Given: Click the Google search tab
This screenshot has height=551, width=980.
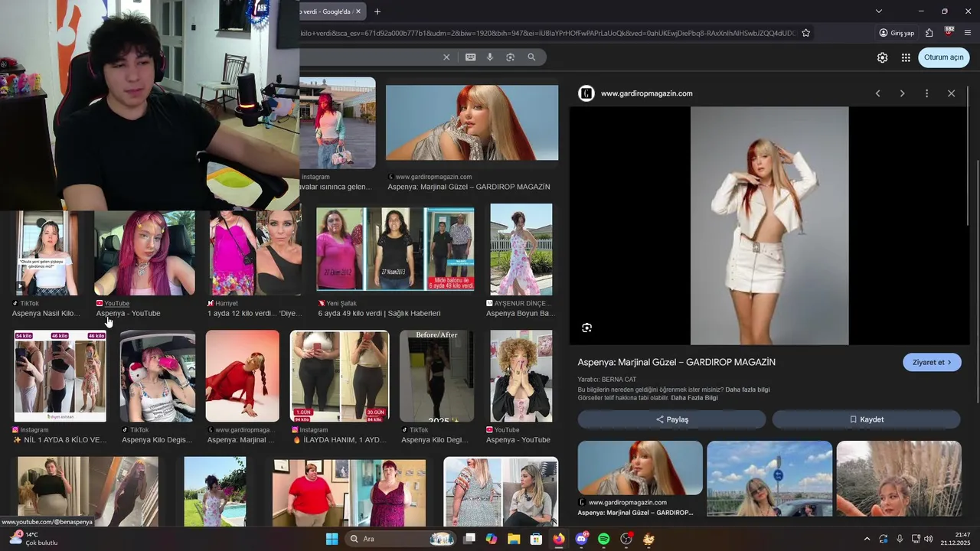Looking at the screenshot, I should (329, 11).
